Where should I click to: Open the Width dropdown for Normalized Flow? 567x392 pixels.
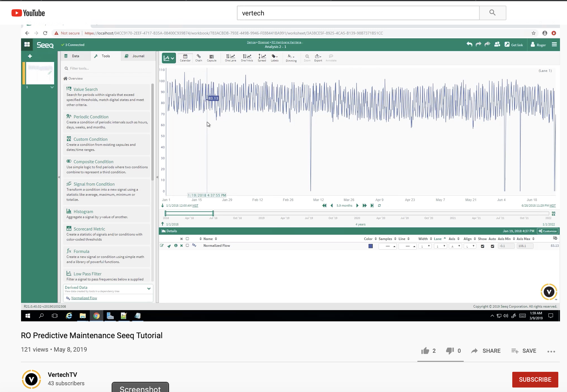425,246
